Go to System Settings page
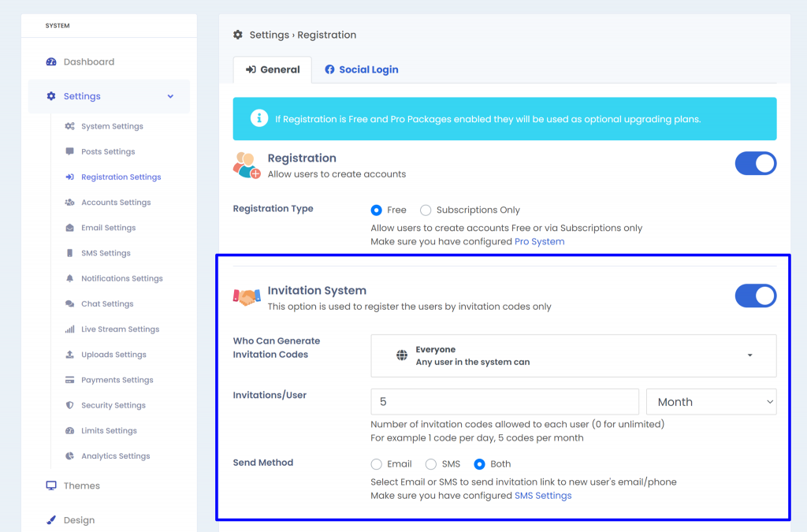 click(112, 126)
